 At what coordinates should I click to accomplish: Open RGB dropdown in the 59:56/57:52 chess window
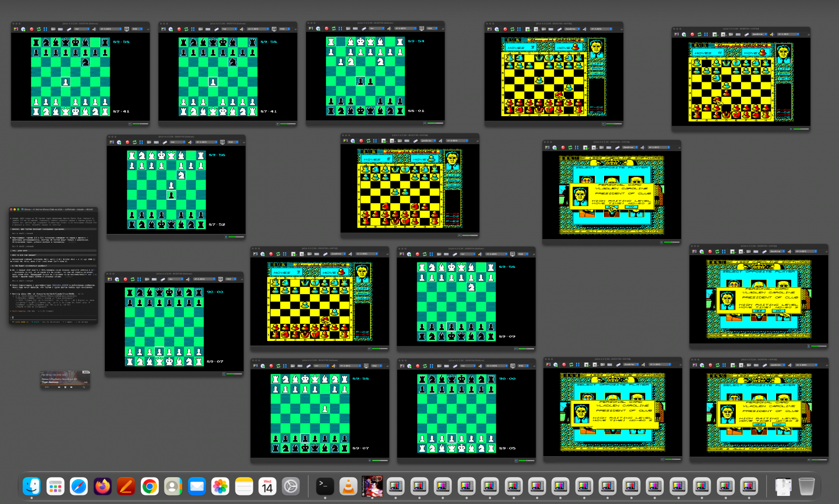coord(232,142)
